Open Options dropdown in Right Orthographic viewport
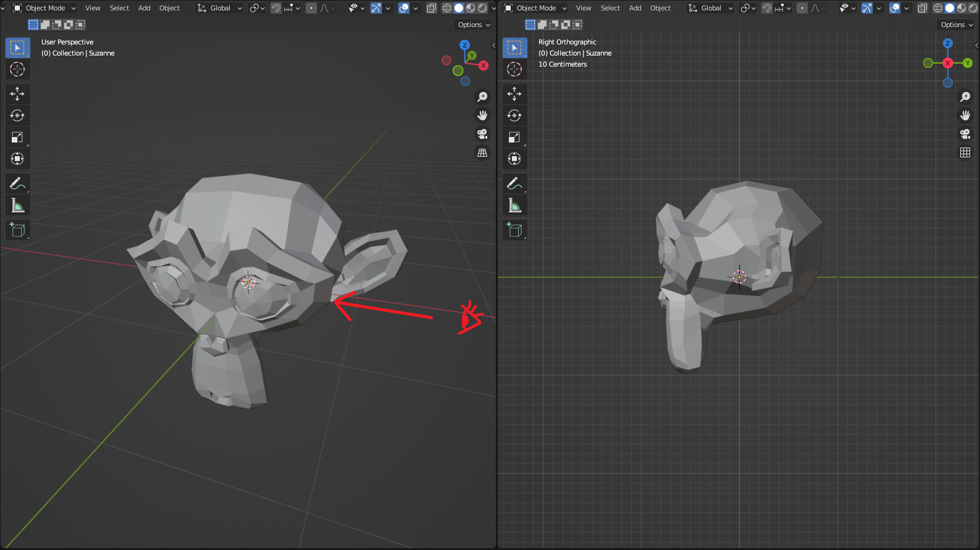 (957, 25)
